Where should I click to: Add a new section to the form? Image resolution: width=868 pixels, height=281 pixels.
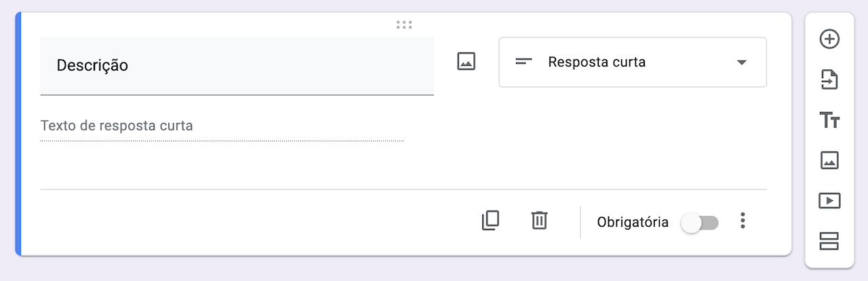(829, 240)
